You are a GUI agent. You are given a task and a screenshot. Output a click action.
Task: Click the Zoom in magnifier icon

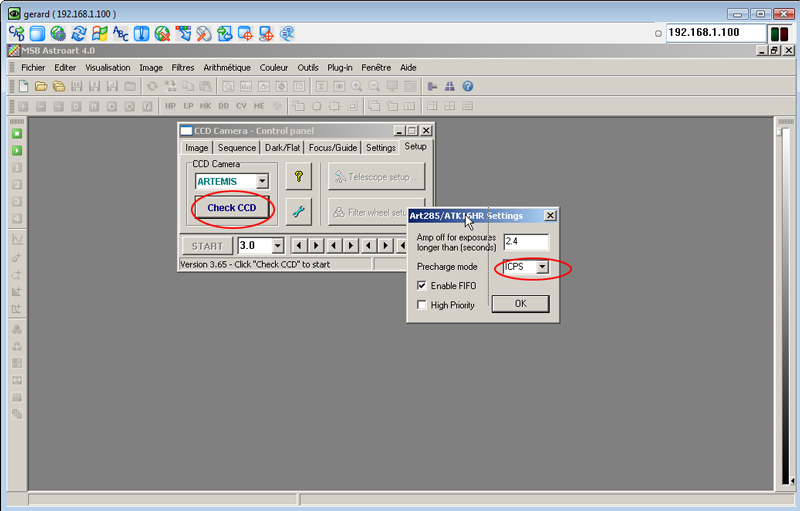[356, 86]
